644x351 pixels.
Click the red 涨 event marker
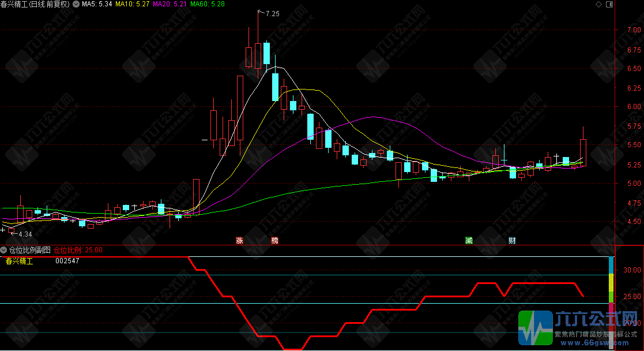tap(239, 240)
